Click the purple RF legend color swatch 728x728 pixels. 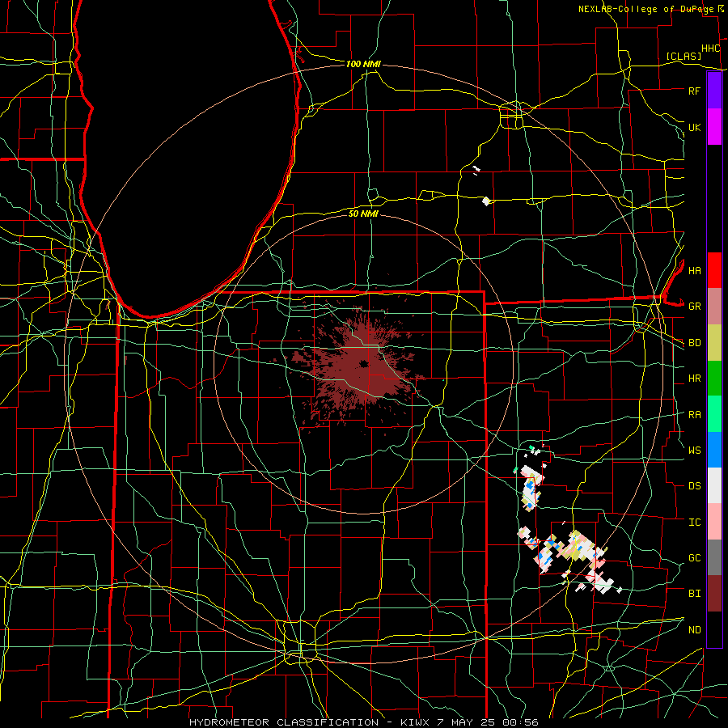coord(714,91)
